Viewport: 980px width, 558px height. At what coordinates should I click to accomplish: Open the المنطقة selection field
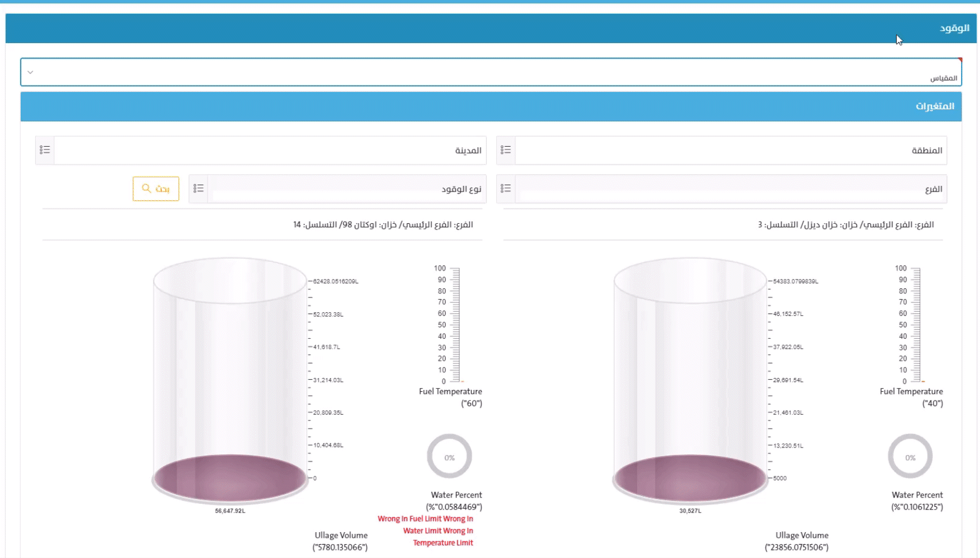point(730,150)
